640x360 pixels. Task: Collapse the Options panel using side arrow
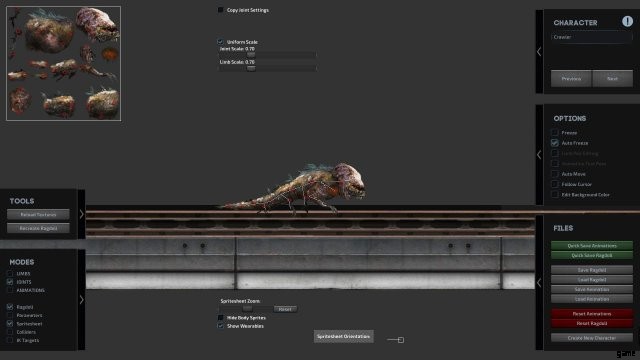click(x=539, y=155)
